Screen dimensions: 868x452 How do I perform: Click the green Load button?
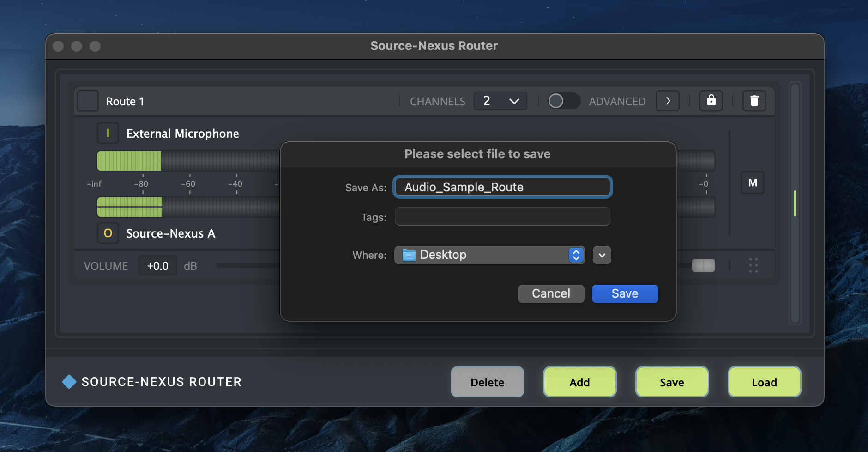pyautogui.click(x=764, y=382)
